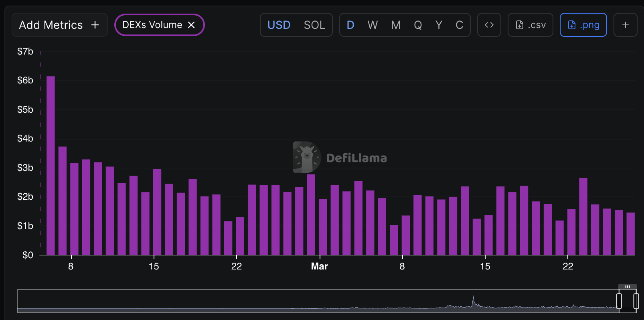
Task: Download the chart as .csv file
Action: [x=530, y=25]
